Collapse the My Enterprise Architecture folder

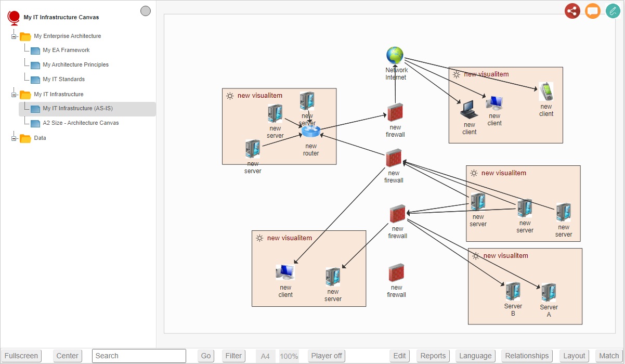click(14, 36)
